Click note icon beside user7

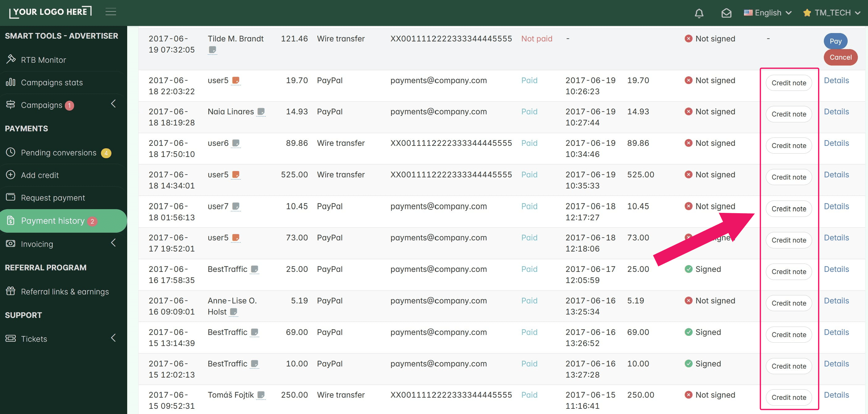click(236, 206)
